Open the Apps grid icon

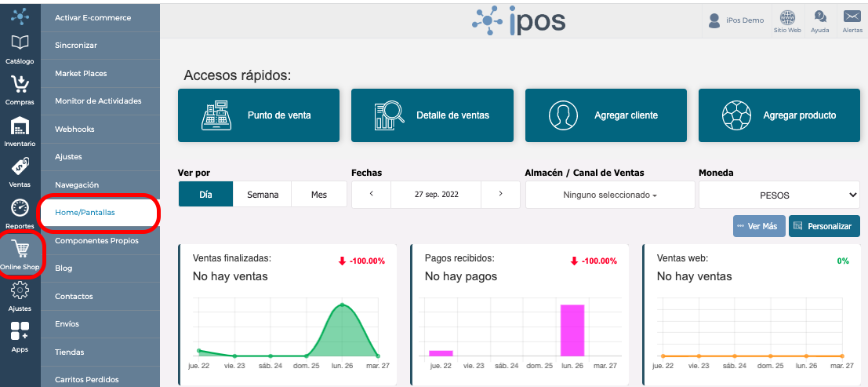(x=20, y=331)
